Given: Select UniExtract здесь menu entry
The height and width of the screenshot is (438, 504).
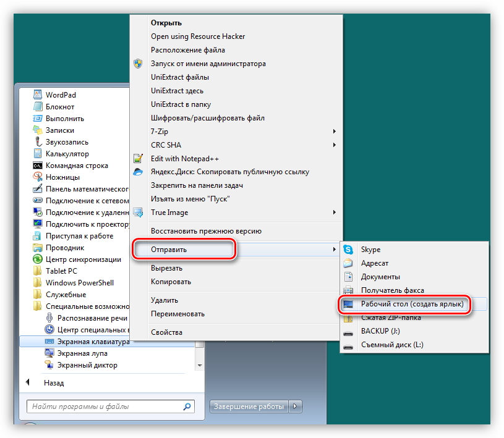Looking at the screenshot, I should [177, 91].
